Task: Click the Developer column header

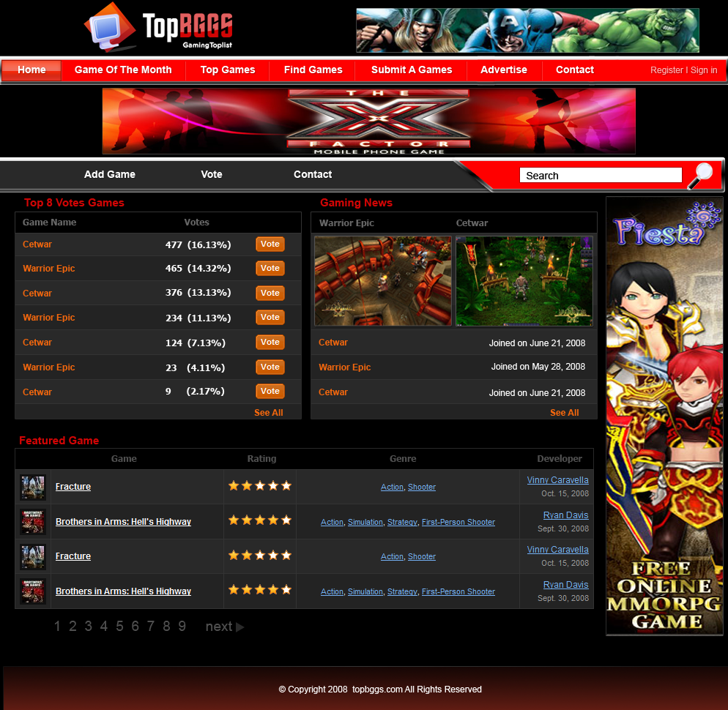Action: [560, 458]
